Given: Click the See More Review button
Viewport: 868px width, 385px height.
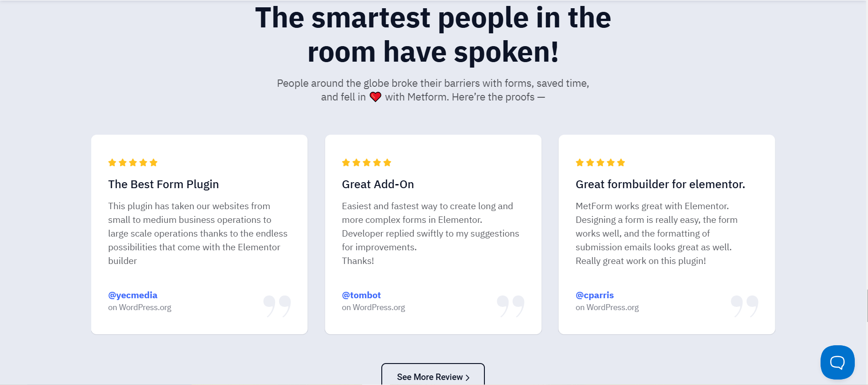Looking at the screenshot, I should click(x=433, y=374).
